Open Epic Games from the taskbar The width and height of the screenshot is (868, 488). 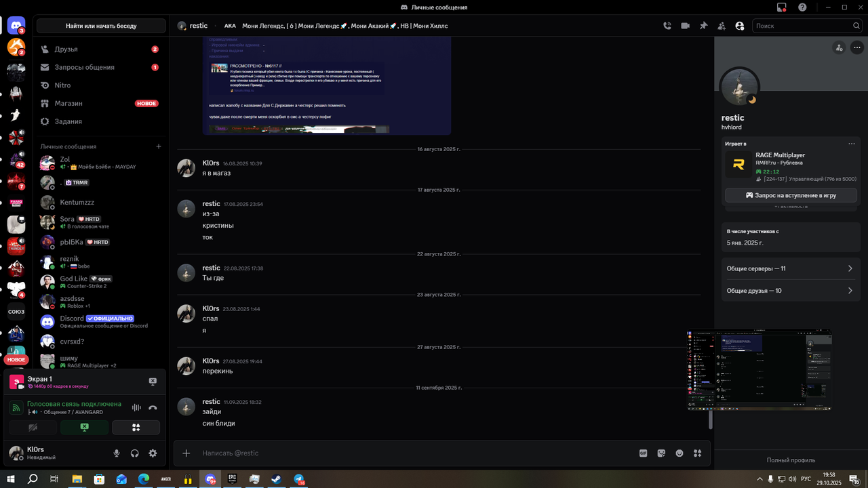[x=232, y=479]
